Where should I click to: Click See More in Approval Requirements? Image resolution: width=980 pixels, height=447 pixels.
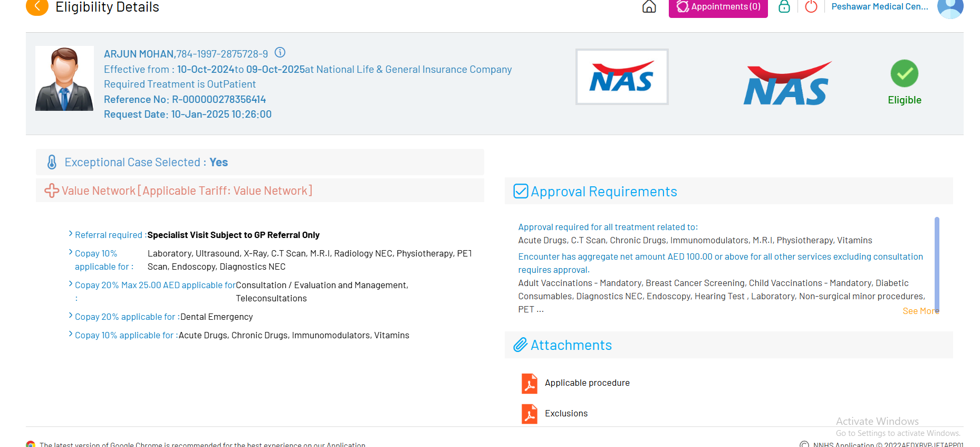920,311
